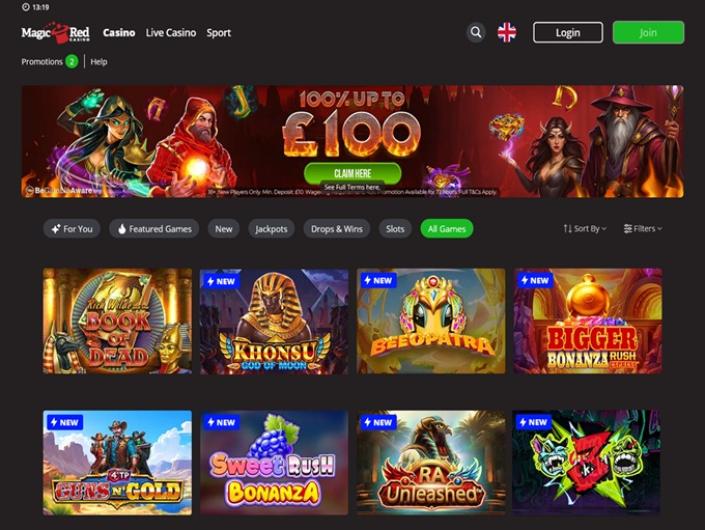Viewport: 705px width, 530px height.
Task: Expand the Sort By dropdown
Action: [585, 229]
